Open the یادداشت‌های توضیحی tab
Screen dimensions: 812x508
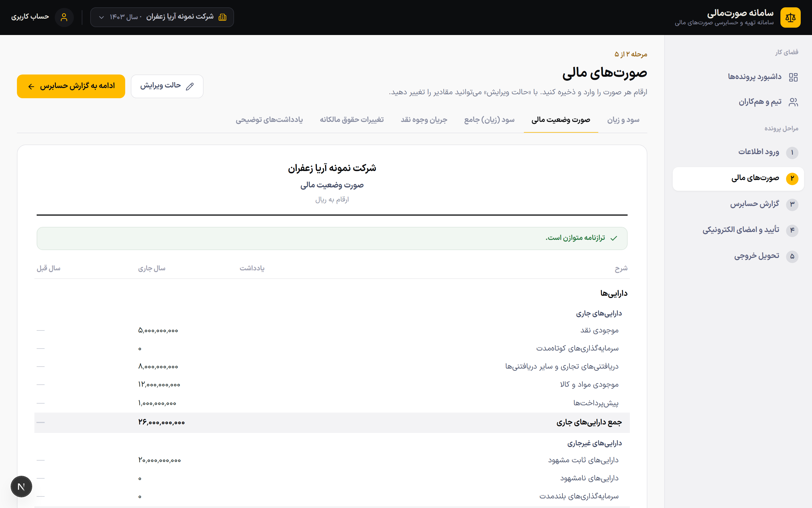coord(269,120)
